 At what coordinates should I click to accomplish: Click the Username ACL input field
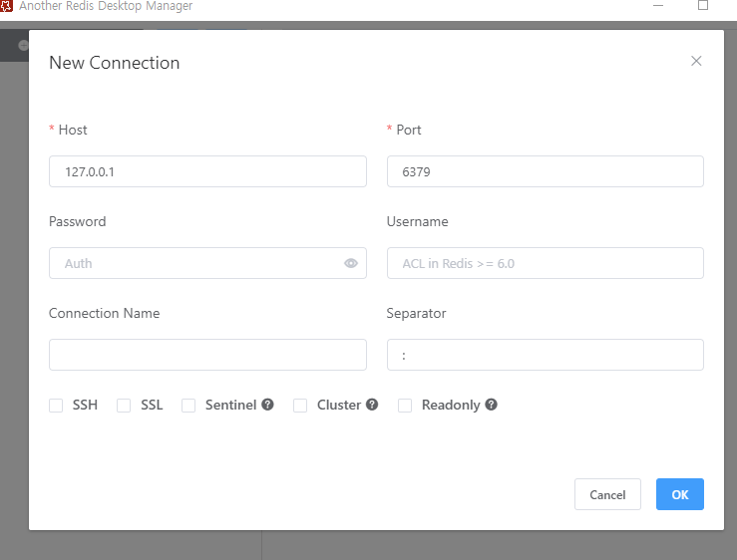546,263
